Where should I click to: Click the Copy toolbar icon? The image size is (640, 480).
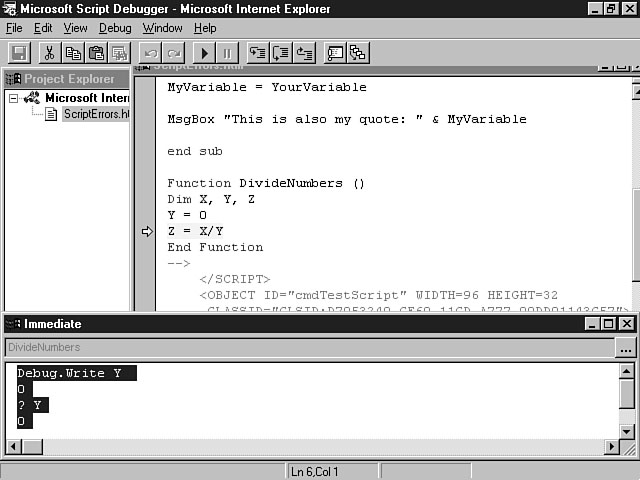point(72,53)
